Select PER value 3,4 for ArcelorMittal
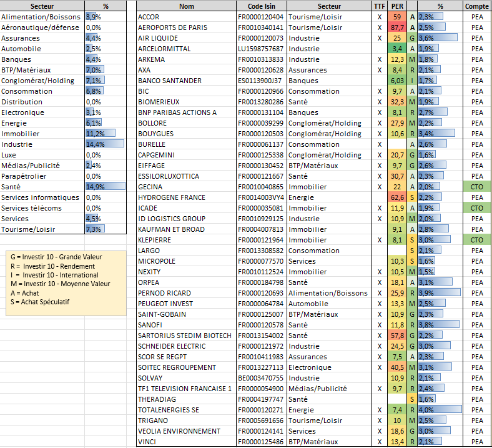This screenshot has width=492, height=448. point(397,49)
